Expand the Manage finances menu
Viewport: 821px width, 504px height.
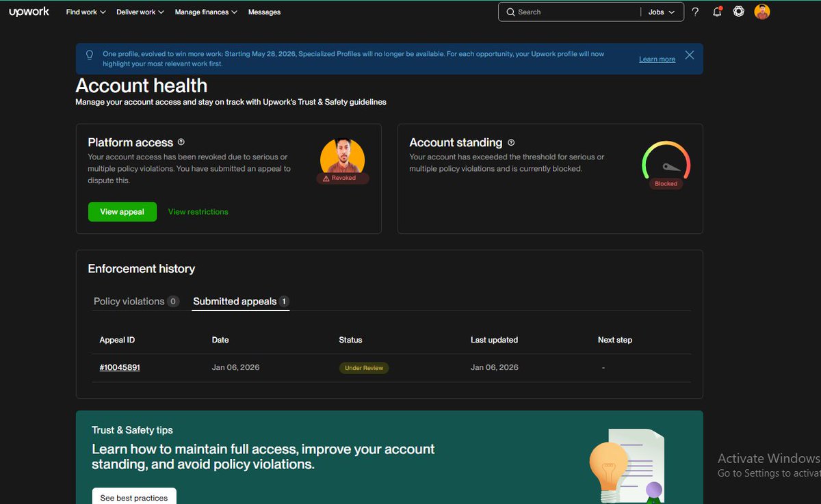[206, 12]
